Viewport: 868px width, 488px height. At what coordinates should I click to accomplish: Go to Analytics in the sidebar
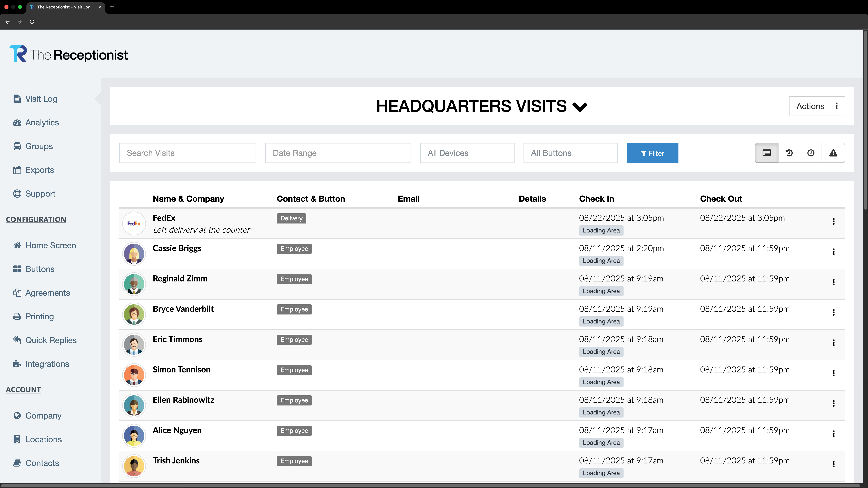click(x=42, y=123)
